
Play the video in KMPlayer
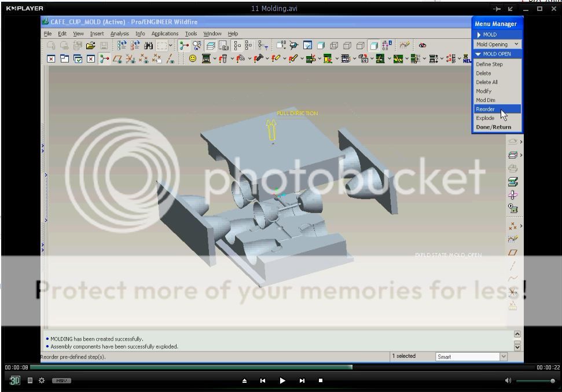[282, 380]
